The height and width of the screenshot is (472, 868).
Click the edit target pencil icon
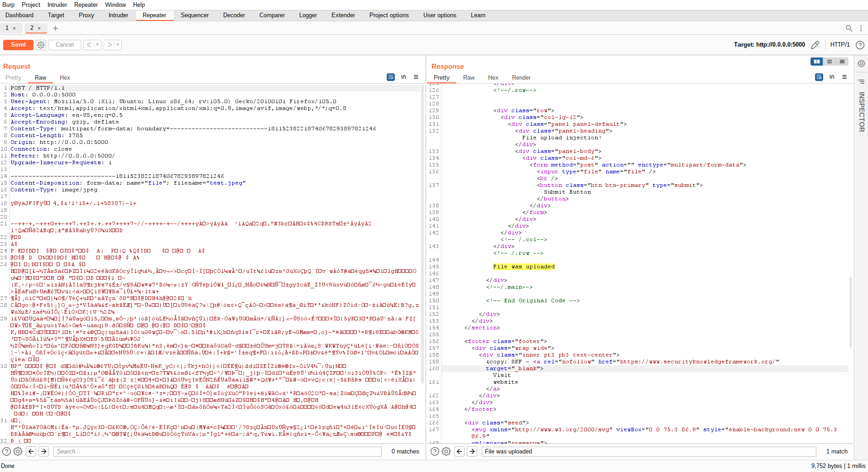coord(815,45)
